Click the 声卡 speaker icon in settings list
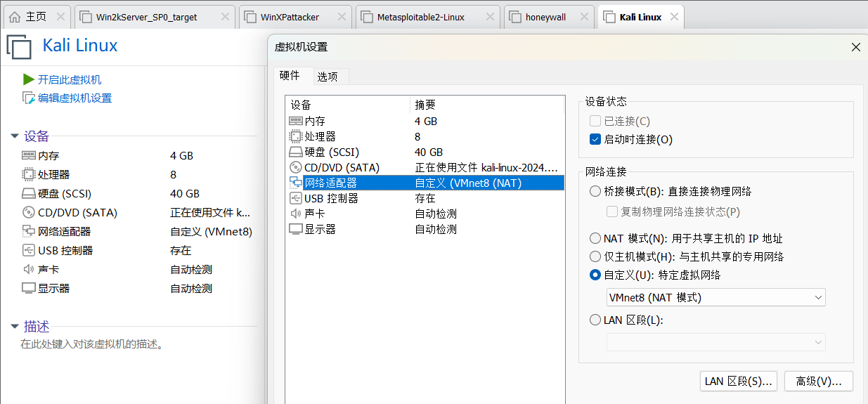The height and width of the screenshot is (404, 868). [295, 214]
